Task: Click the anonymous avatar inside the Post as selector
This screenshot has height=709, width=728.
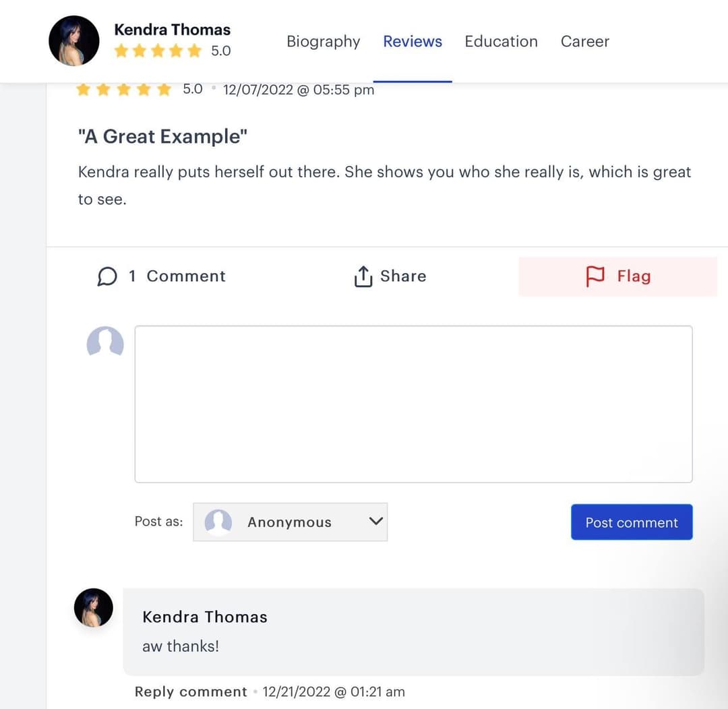Action: [217, 522]
